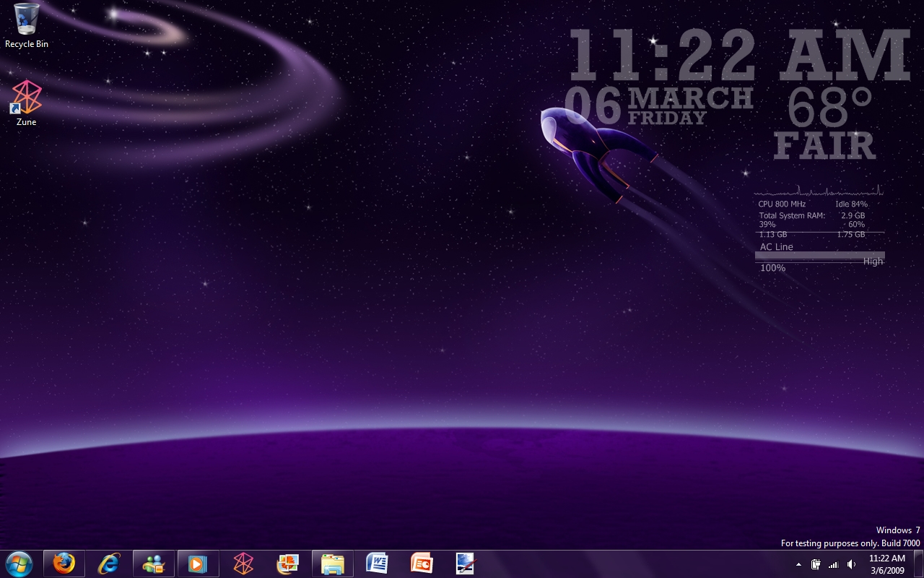Click the Total System RAM label
This screenshot has width=924, height=578.
(792, 216)
